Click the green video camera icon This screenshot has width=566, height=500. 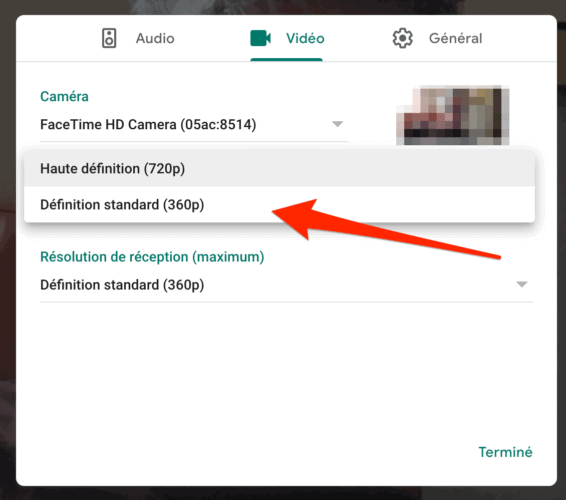pos(260,38)
